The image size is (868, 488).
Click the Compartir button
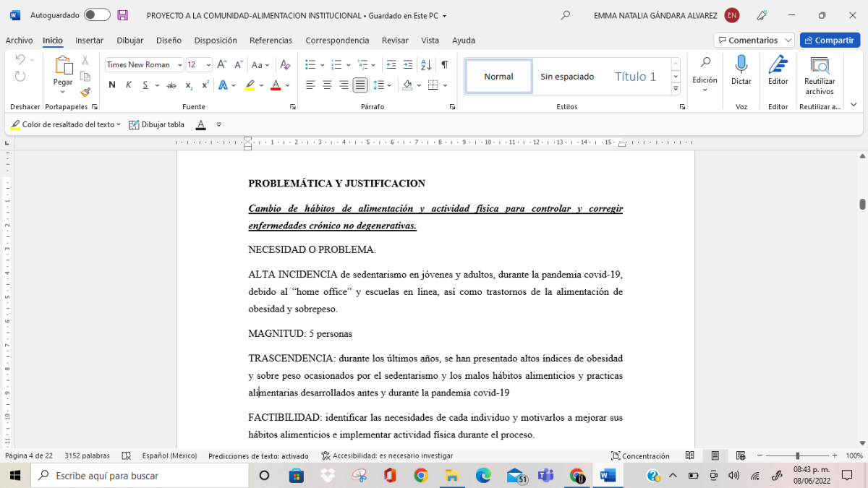click(830, 40)
